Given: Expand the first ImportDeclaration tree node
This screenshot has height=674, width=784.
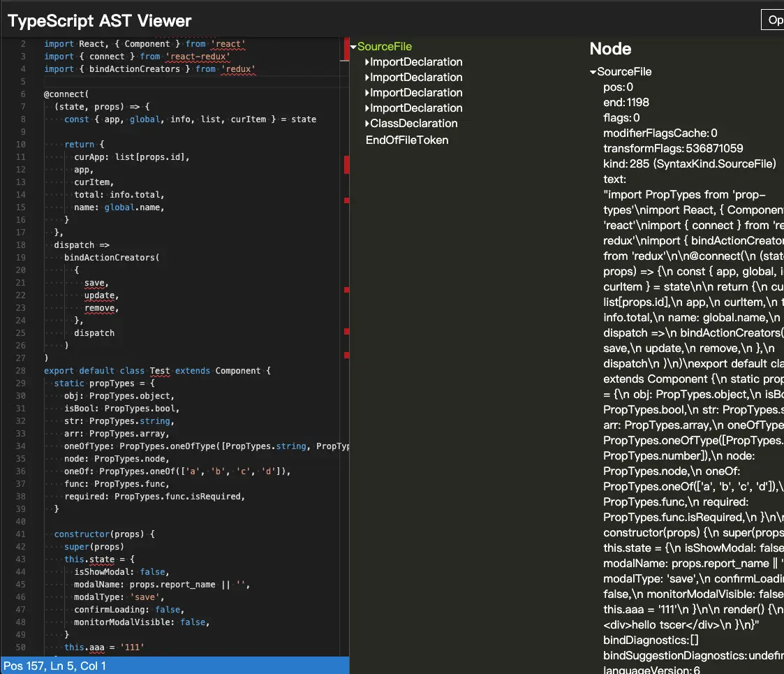Looking at the screenshot, I should click(367, 62).
